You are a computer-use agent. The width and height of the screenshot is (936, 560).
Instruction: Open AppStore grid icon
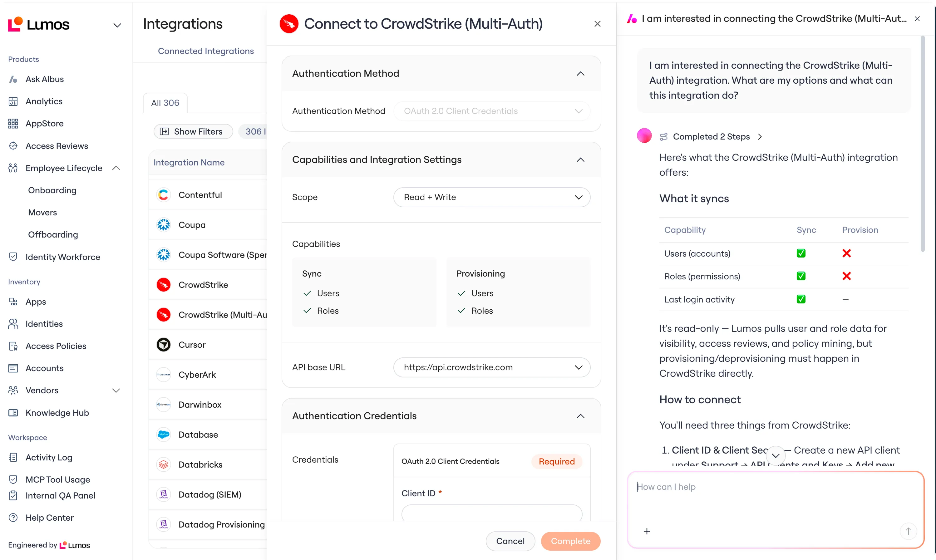[13, 124]
